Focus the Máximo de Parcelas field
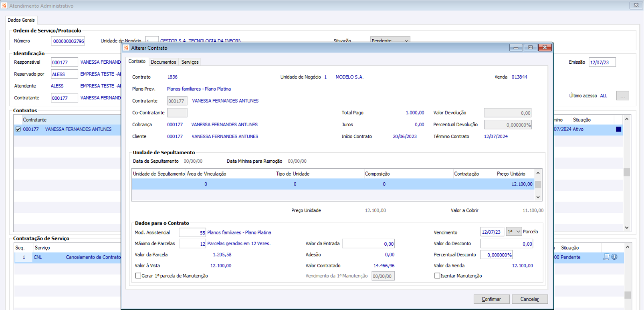Image resolution: width=644 pixels, height=311 pixels. [x=192, y=244]
